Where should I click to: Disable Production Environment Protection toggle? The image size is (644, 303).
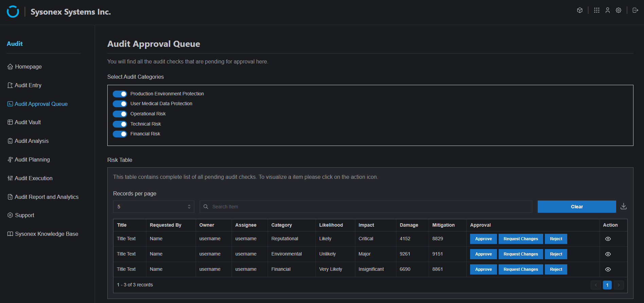tap(120, 94)
